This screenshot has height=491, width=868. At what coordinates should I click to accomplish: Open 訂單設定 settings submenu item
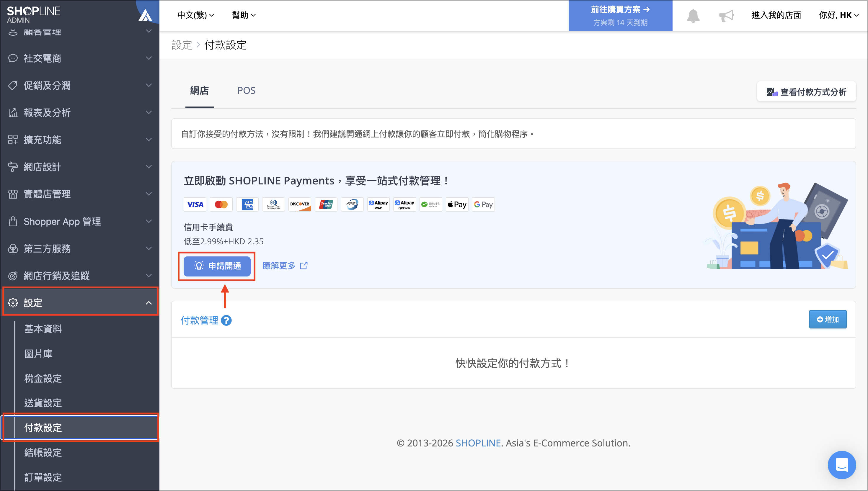coord(43,477)
